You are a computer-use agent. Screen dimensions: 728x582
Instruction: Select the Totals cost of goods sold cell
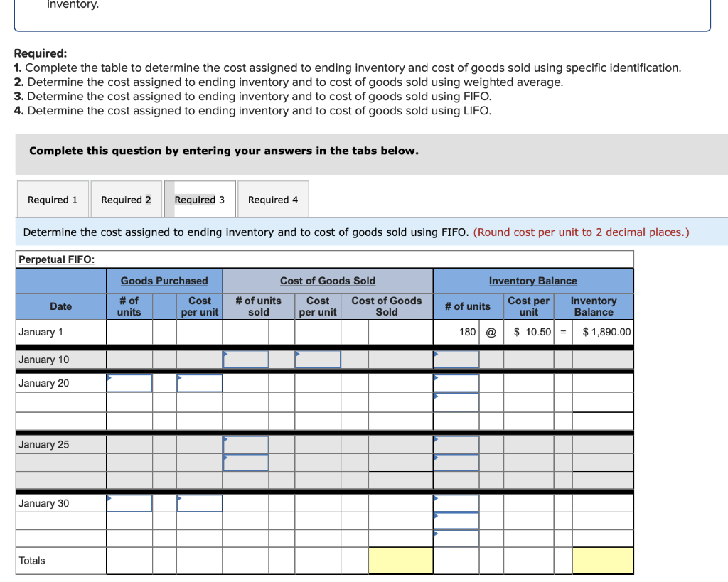[401, 561]
